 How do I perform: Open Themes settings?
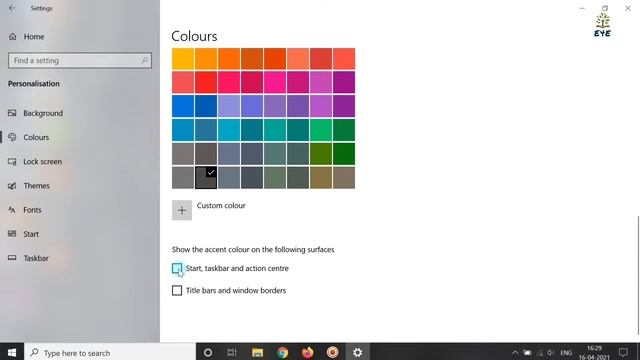pos(36,185)
